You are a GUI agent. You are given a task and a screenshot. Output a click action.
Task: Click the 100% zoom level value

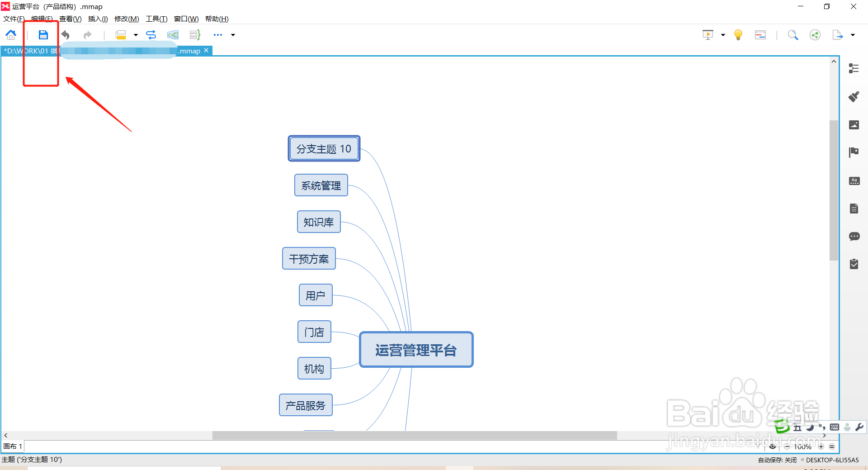[803, 446]
